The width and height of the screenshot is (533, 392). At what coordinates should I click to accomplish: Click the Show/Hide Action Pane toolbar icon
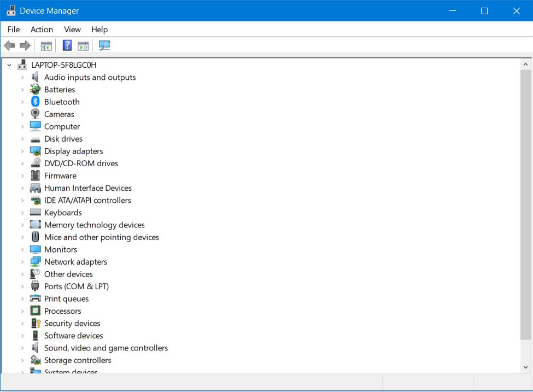pos(83,45)
